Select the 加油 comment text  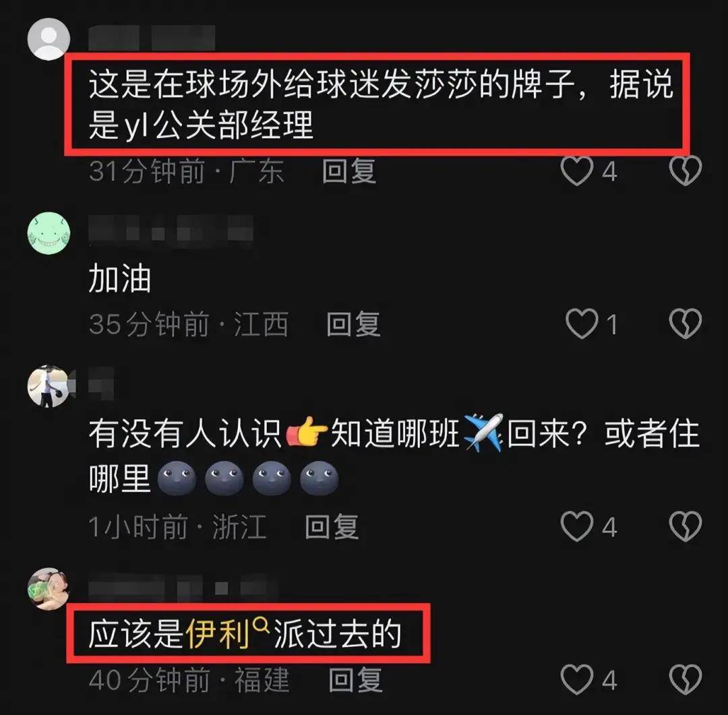[120, 278]
